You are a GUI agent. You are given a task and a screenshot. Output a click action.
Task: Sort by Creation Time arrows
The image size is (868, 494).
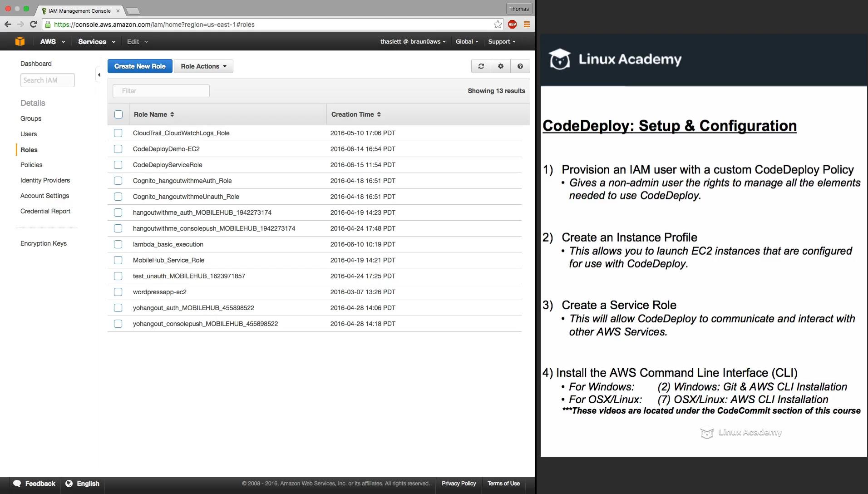click(379, 114)
